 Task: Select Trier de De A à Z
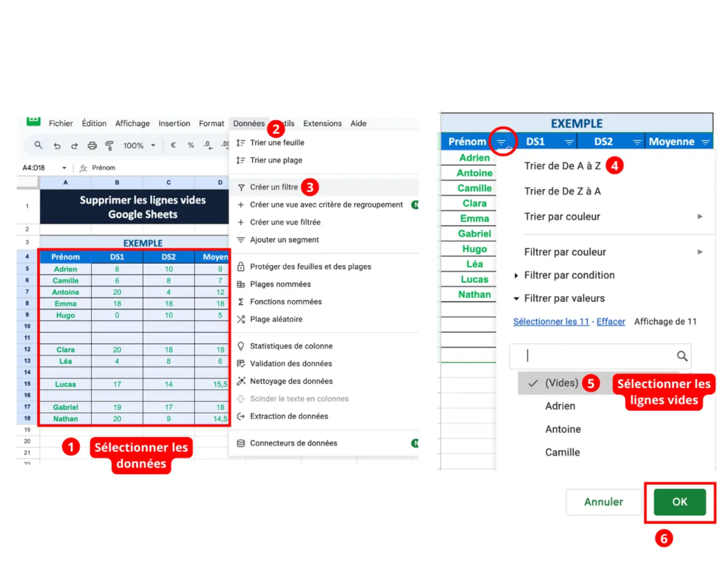562,166
